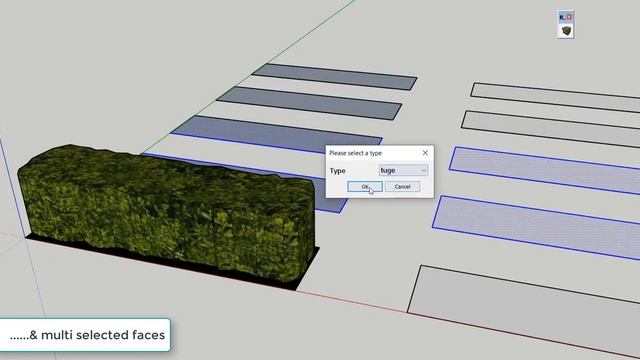Click the 'Please select a type' title text
640x360 pixels.
click(356, 153)
